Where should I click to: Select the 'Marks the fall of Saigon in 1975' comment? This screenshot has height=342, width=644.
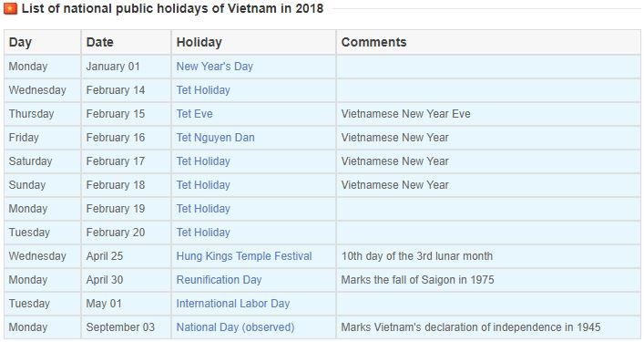(x=417, y=280)
